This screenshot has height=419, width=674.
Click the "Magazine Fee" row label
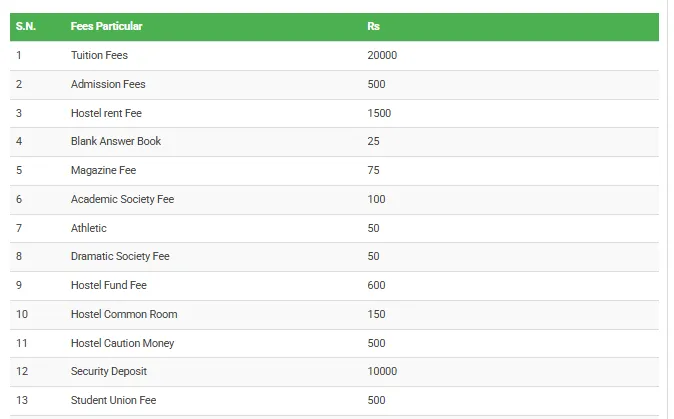(103, 170)
